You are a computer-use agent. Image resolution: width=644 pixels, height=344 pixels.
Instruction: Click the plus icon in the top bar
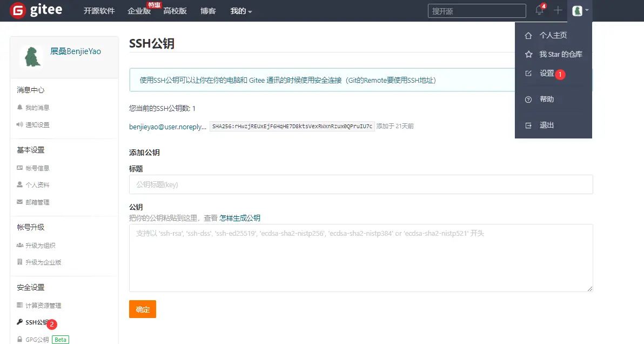[x=558, y=10]
